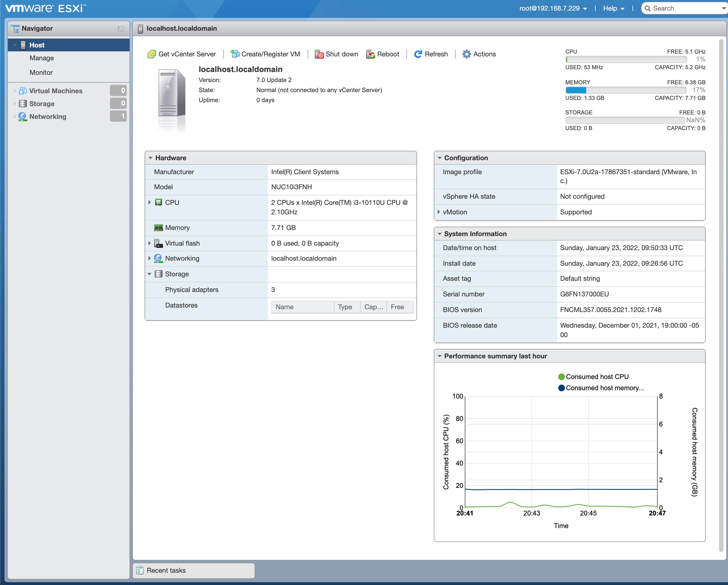Collapse the Hardware panel
The width and height of the screenshot is (728, 585).
[150, 158]
